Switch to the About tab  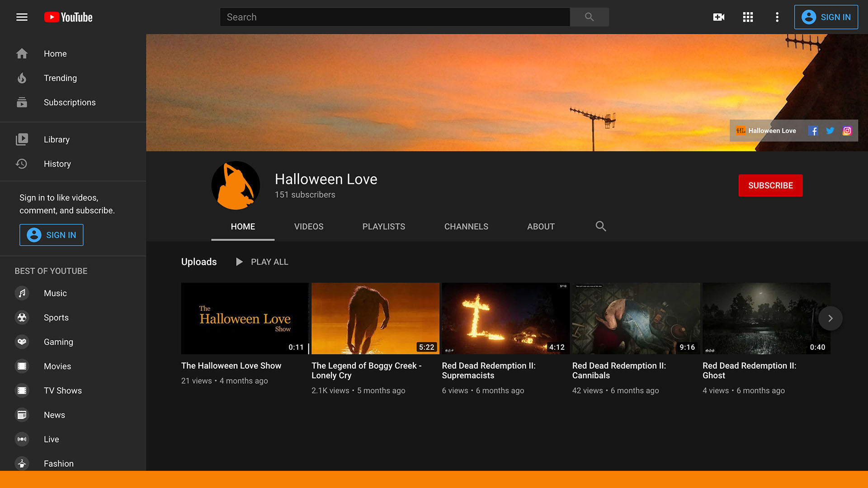point(541,227)
